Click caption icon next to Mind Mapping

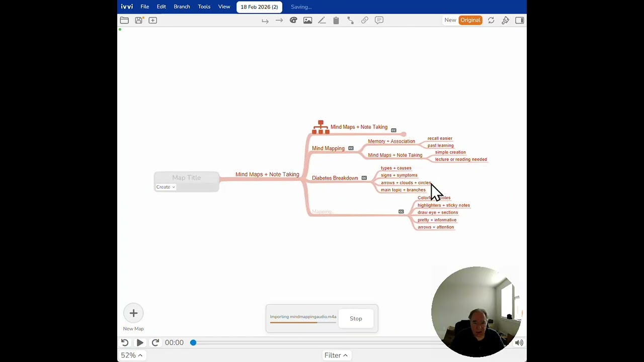pyautogui.click(x=351, y=148)
